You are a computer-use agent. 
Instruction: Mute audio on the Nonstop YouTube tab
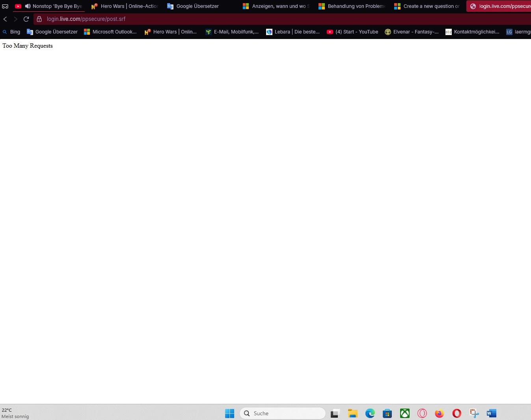tap(28, 6)
